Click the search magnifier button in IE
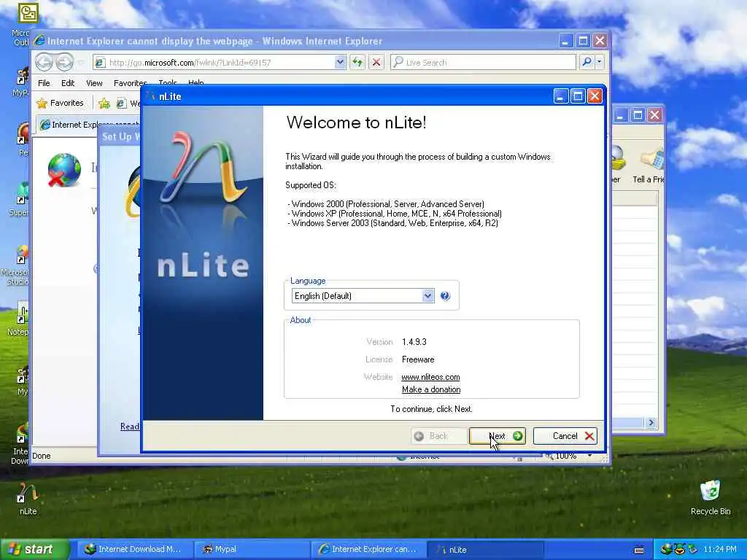The image size is (747, 560). (587, 62)
